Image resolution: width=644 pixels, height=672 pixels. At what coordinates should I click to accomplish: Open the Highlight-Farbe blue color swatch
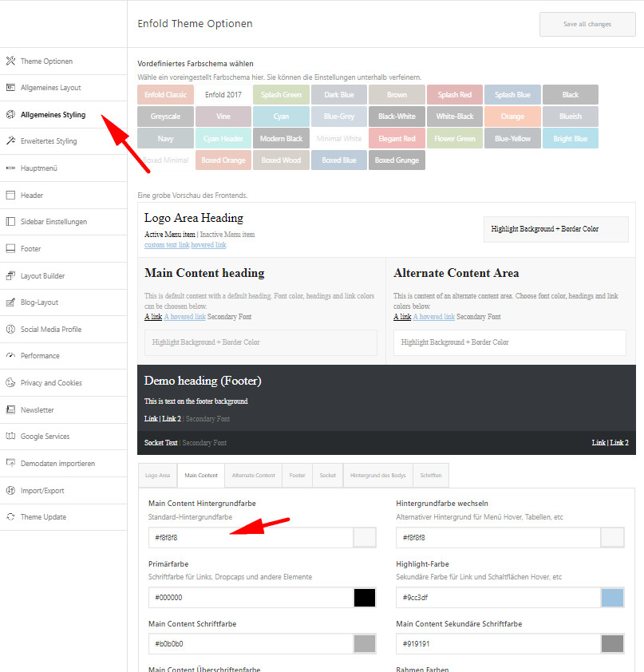[612, 598]
